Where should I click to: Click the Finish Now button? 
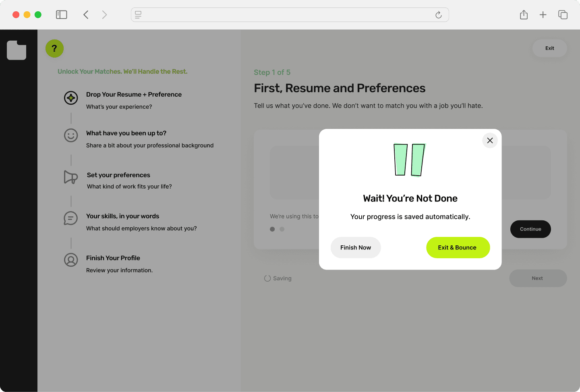[x=356, y=247]
